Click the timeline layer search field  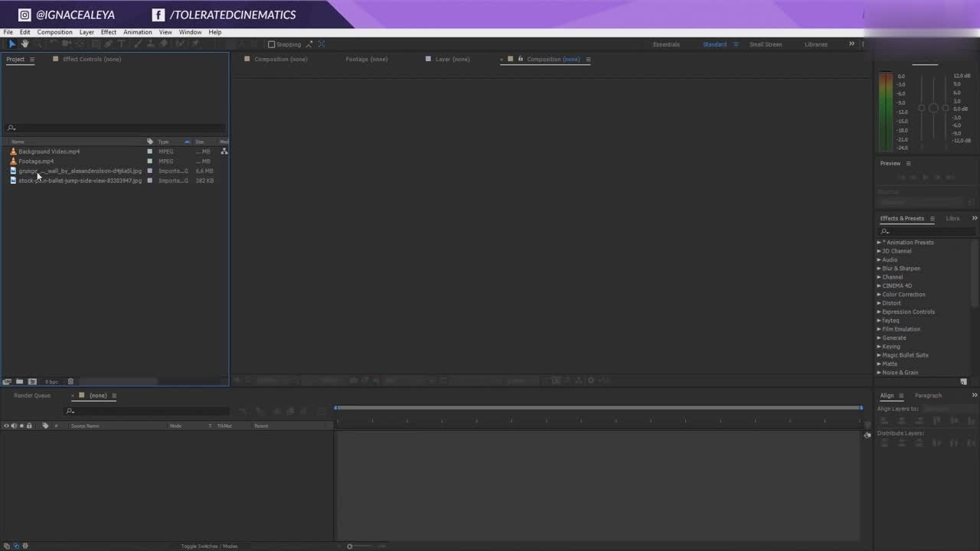tap(145, 412)
